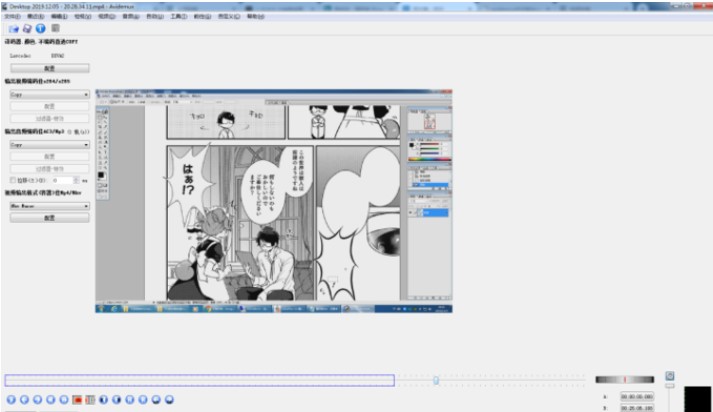Click video output 配置 configure button
This screenshot has width=713, height=412.
pyautogui.click(x=50, y=106)
